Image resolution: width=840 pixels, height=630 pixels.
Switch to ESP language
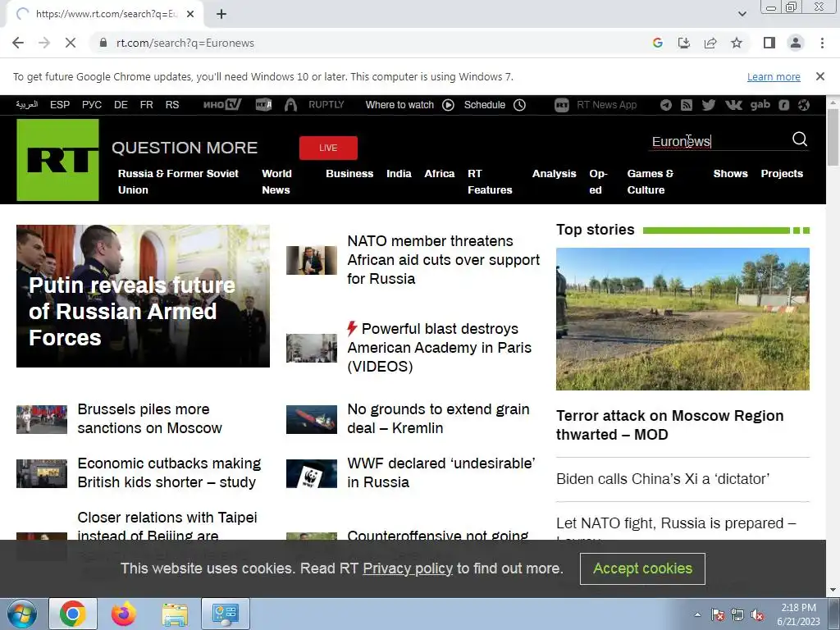click(60, 105)
